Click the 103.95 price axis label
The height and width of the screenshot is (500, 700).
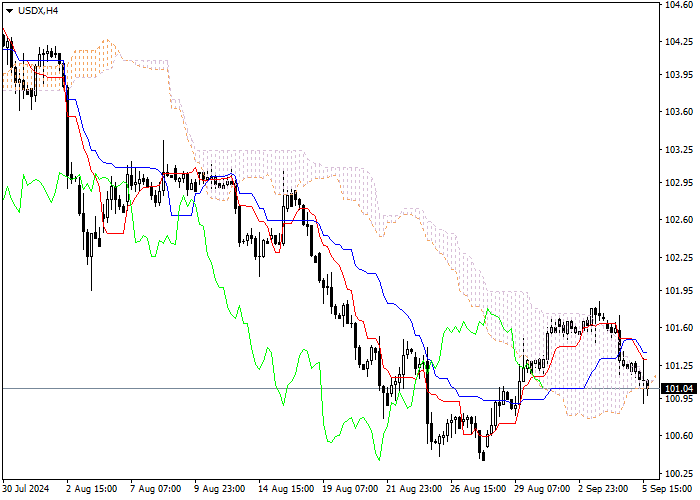[679, 74]
